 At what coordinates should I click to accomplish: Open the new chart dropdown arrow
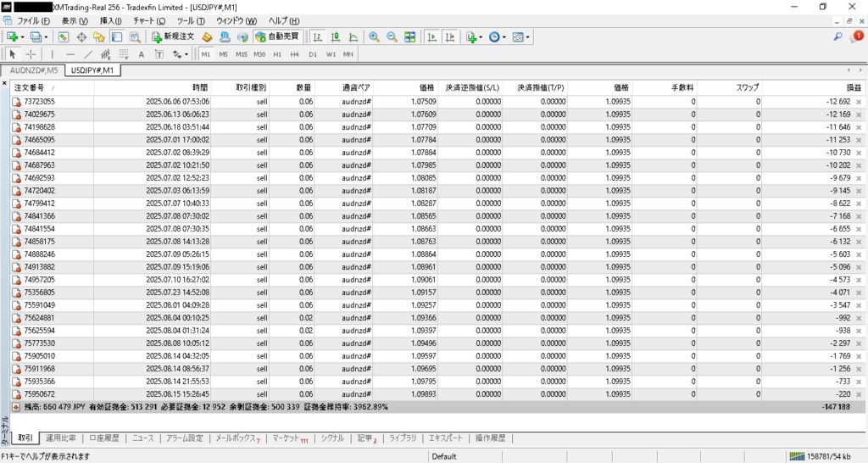pos(22,37)
